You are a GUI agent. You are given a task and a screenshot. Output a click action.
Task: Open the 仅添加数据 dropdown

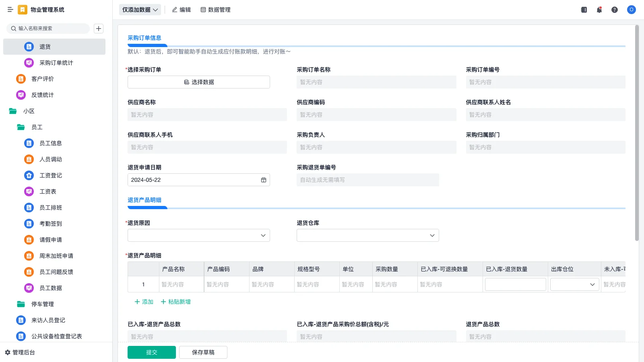[x=139, y=9]
